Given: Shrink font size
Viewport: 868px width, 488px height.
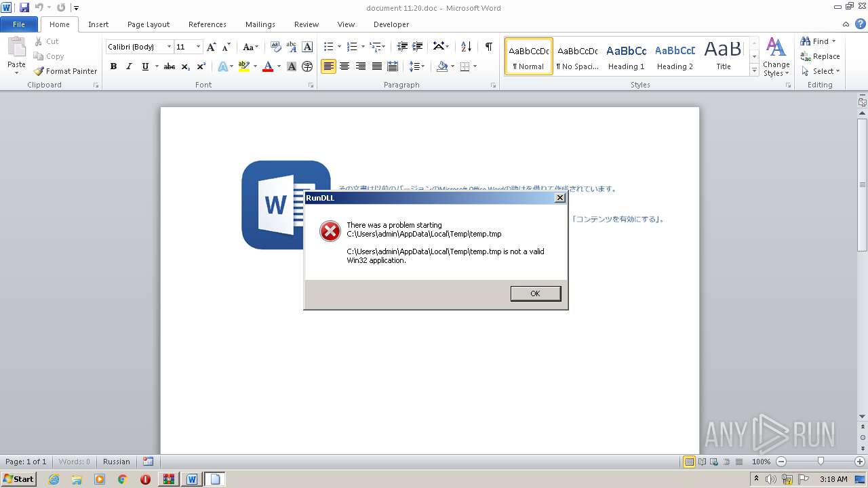Looking at the screenshot, I should (226, 47).
